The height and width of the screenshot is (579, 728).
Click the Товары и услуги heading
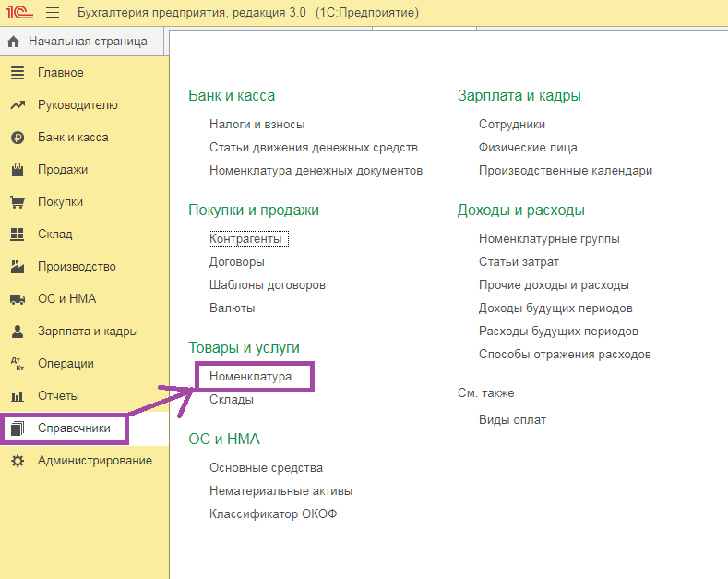tap(245, 347)
